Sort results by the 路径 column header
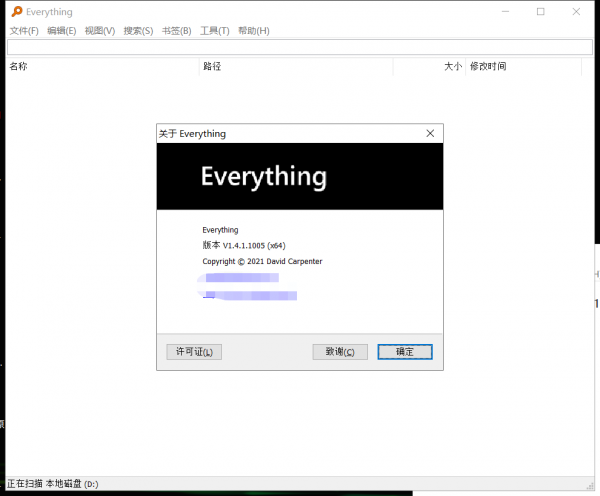 (x=295, y=67)
